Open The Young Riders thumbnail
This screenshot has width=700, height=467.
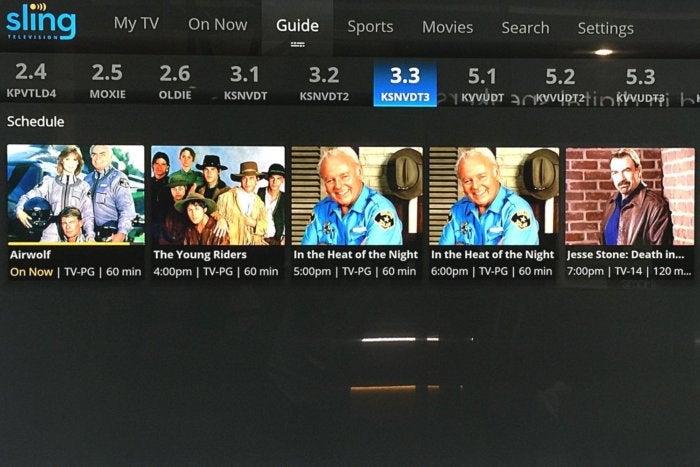[218, 195]
